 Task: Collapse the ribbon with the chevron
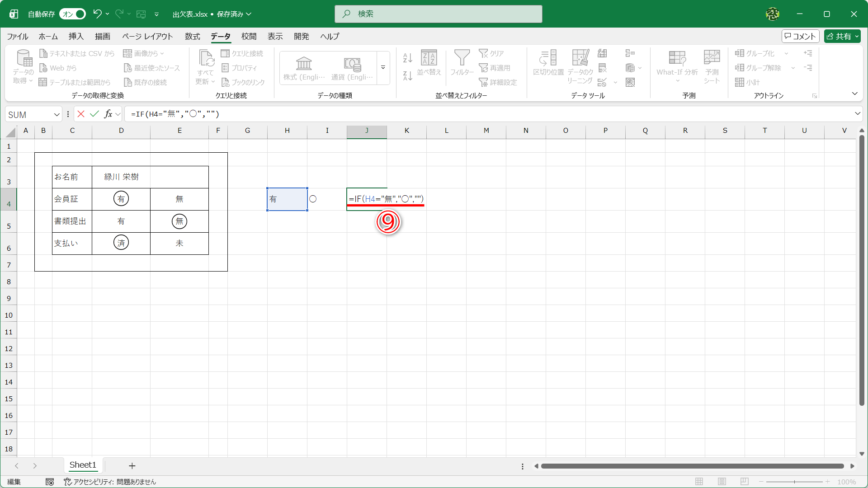pyautogui.click(x=854, y=94)
